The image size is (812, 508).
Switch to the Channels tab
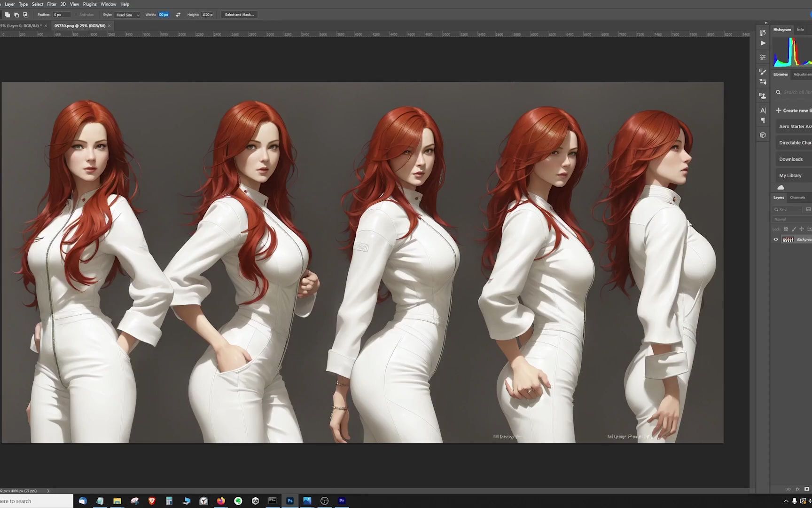click(797, 198)
